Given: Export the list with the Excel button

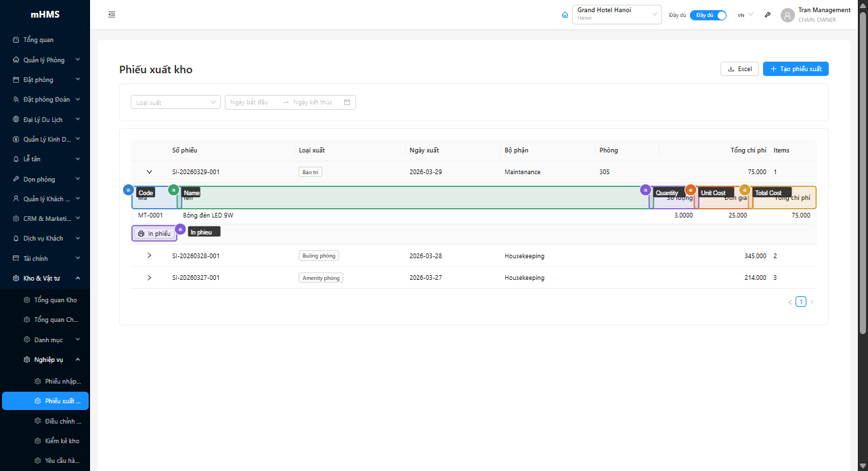Looking at the screenshot, I should tap(739, 69).
